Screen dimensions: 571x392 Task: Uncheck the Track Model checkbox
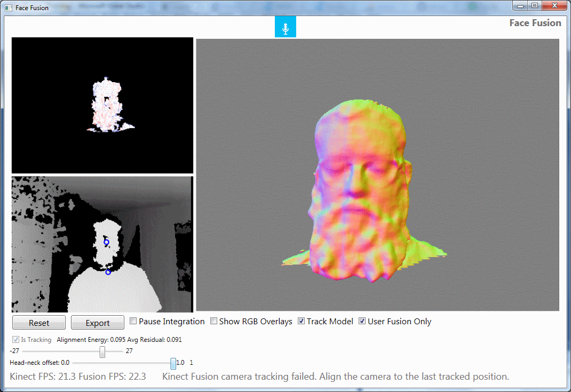(301, 321)
